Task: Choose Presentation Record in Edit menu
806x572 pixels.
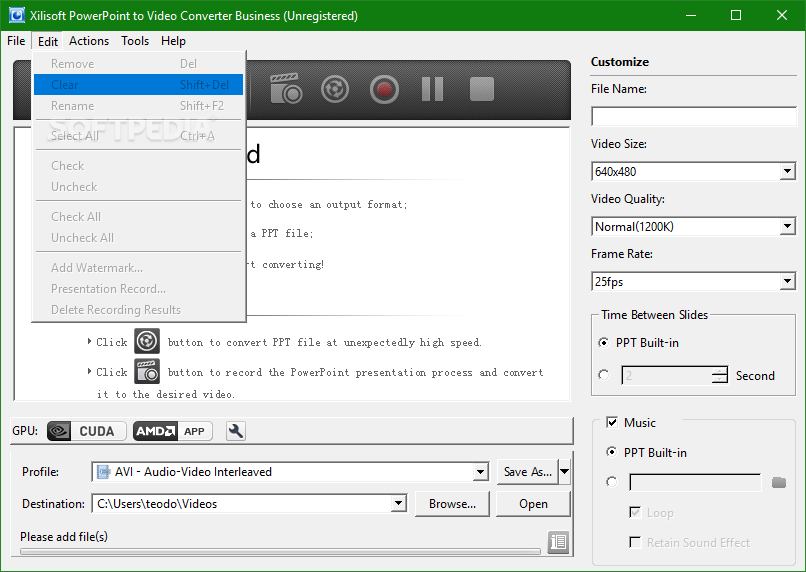Action: pyautogui.click(x=138, y=288)
